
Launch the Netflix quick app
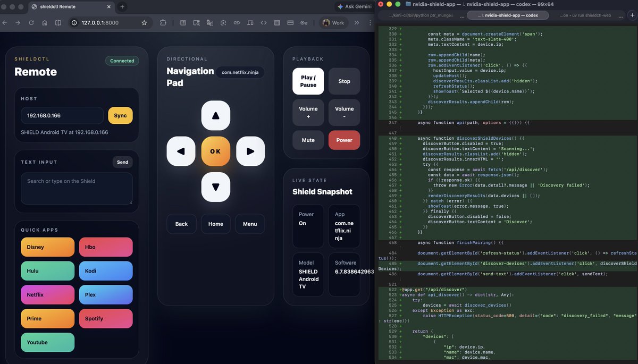(x=48, y=295)
